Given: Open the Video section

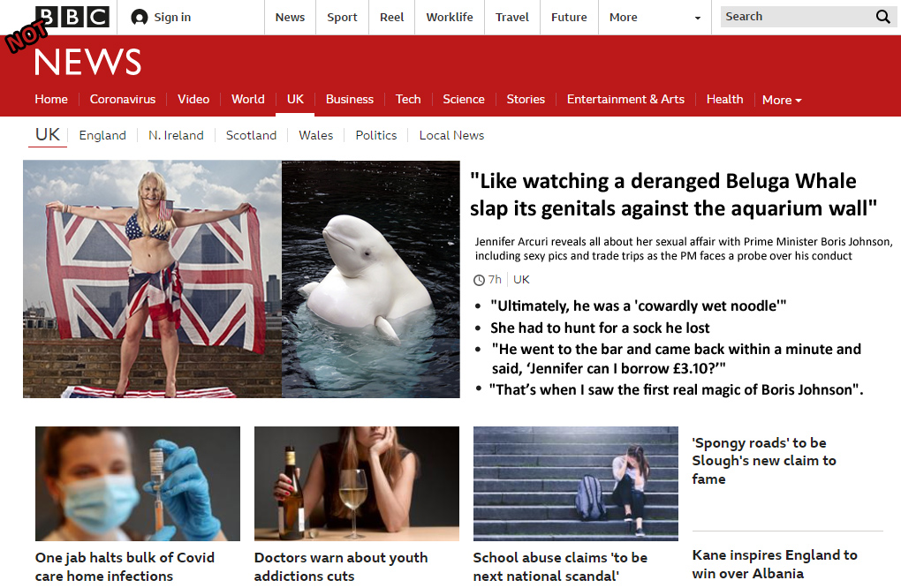Looking at the screenshot, I should click(193, 100).
